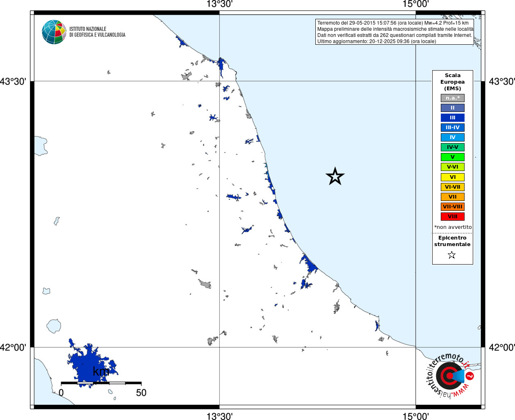515x420 pixels.
Task: Select the intensity IV legend swatch
Action: (453, 137)
